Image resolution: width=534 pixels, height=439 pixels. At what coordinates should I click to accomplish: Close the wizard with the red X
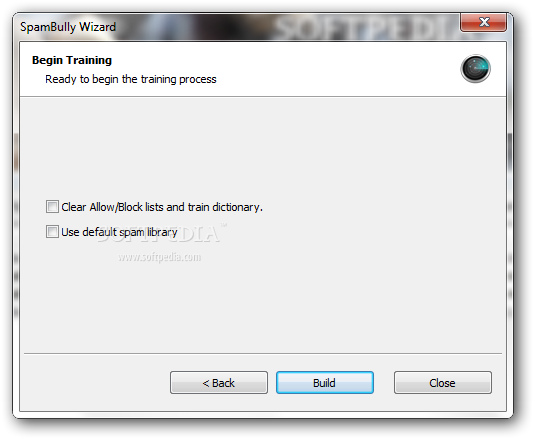483,22
